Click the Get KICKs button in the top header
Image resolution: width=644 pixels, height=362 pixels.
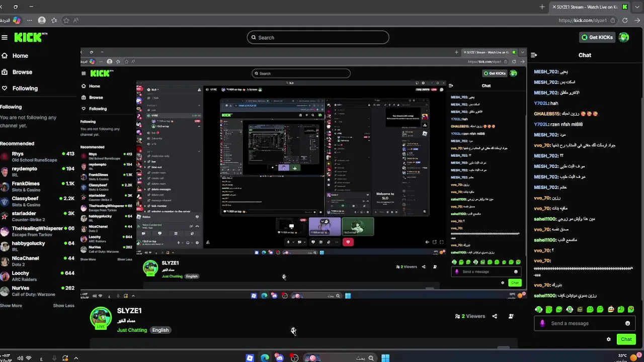coord(597,37)
